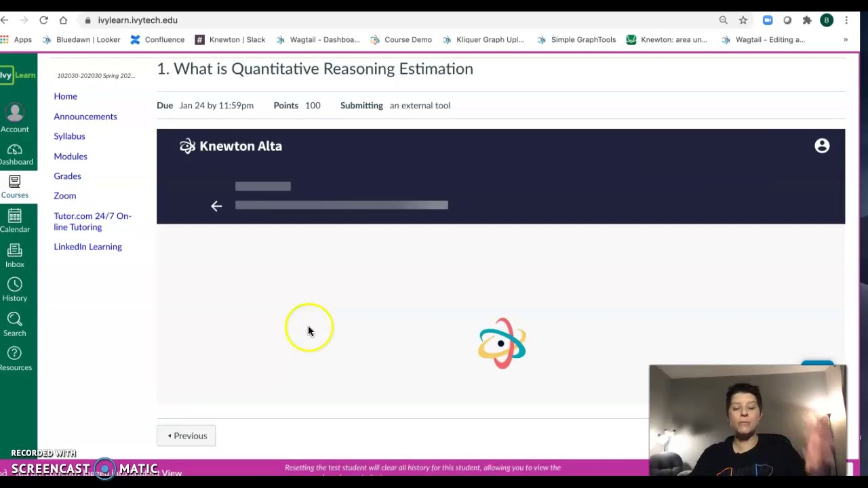Viewport: 868px width, 488px height.
Task: Open Grades course link
Action: (67, 176)
